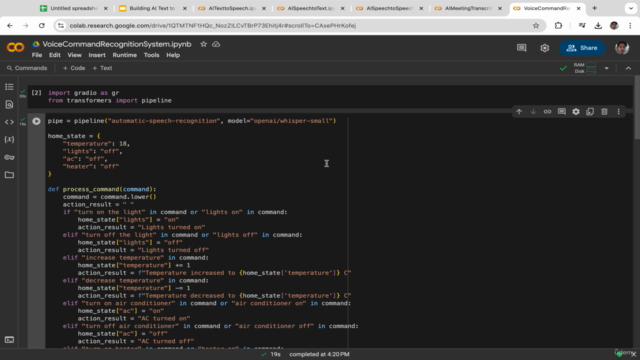Star the VoiceCommandRecognitionSystem notebook
The image size is (640, 360).
tap(203, 44)
